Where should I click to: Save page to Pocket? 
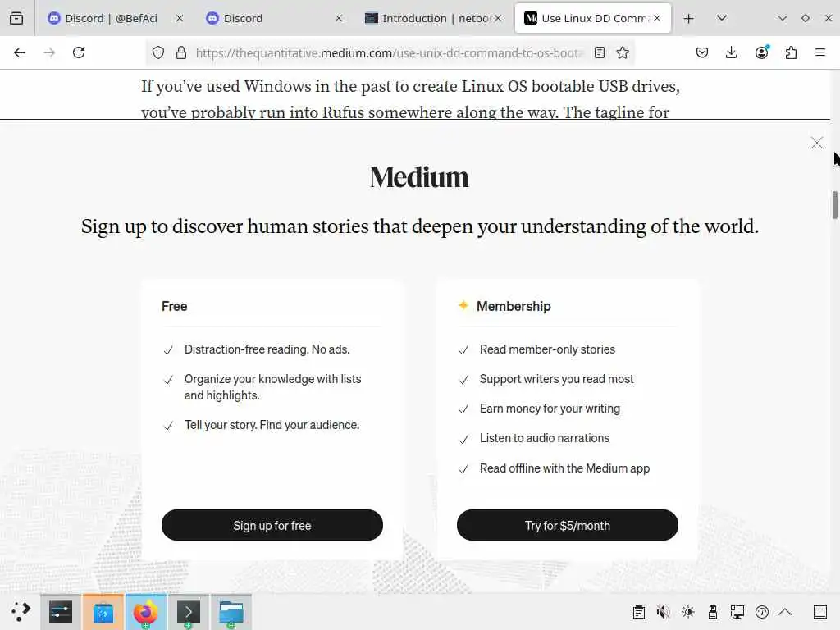tap(702, 52)
